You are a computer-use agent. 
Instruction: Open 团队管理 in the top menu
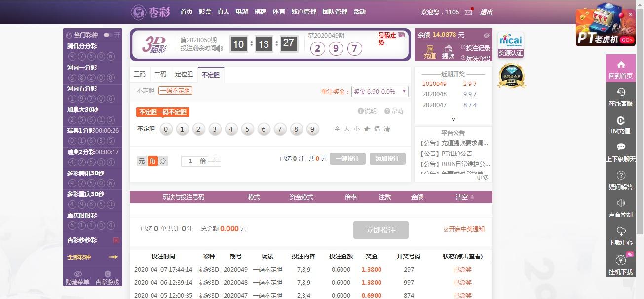tap(335, 12)
